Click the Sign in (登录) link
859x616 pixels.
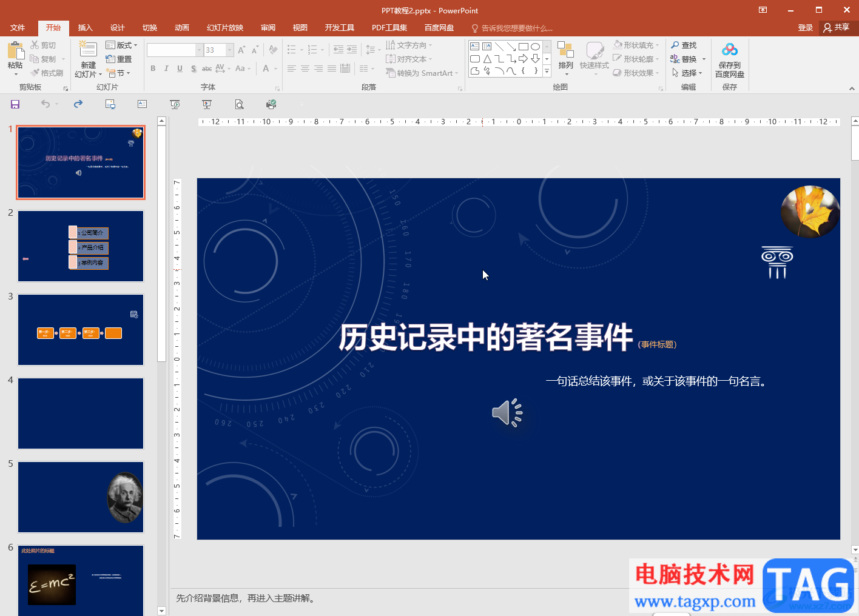806,28
